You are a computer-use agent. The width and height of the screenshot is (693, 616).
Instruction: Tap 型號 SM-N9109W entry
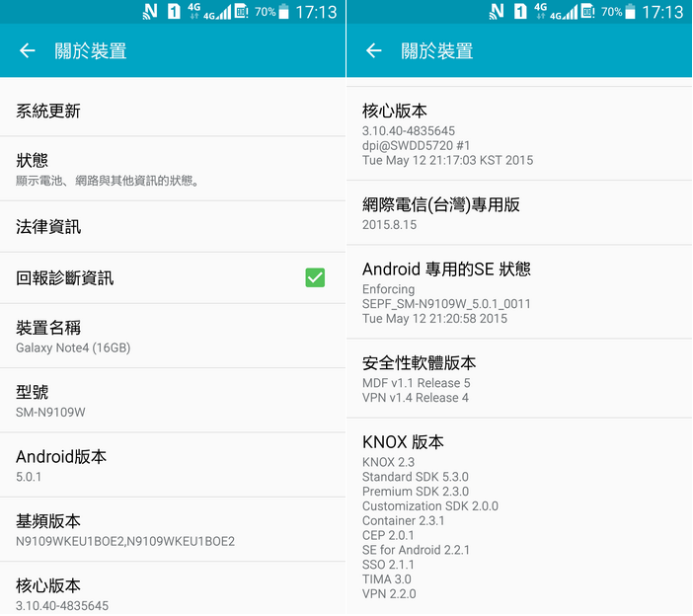point(173,401)
